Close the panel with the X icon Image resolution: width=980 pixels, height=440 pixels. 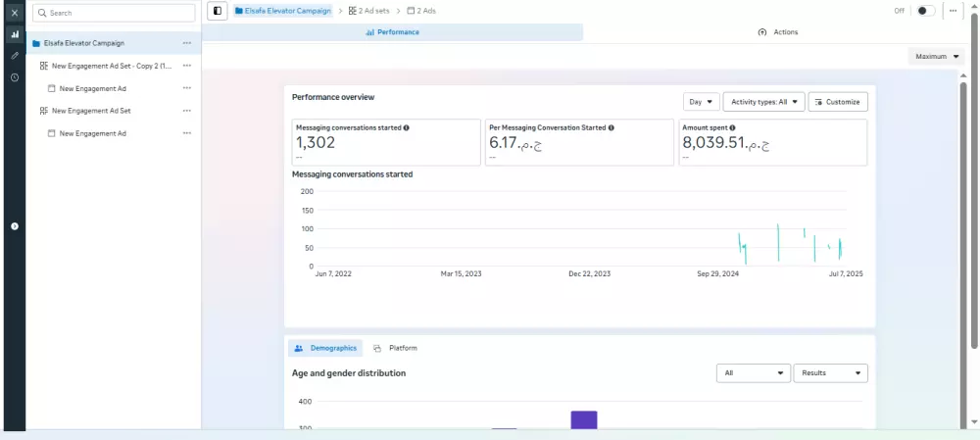pos(15,13)
